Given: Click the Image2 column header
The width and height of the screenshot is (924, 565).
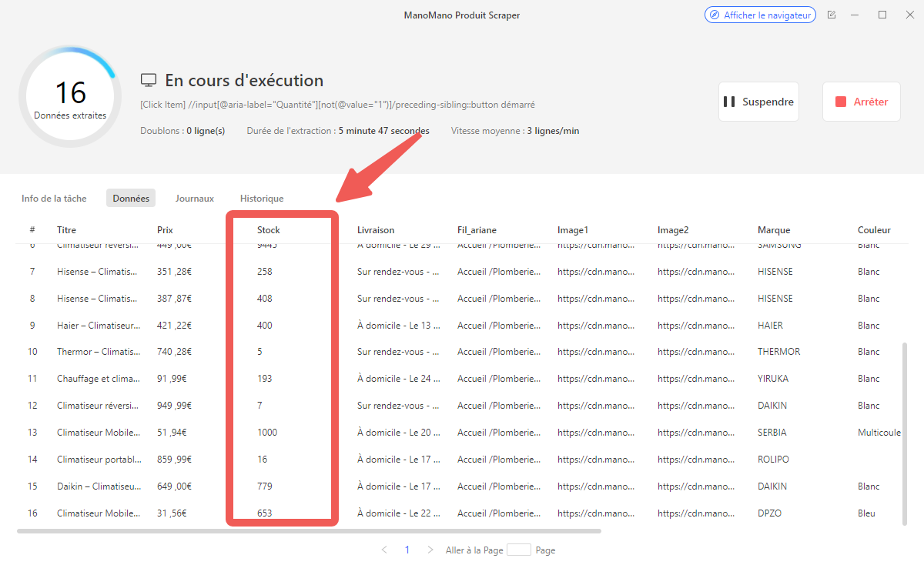Looking at the screenshot, I should pos(673,230).
